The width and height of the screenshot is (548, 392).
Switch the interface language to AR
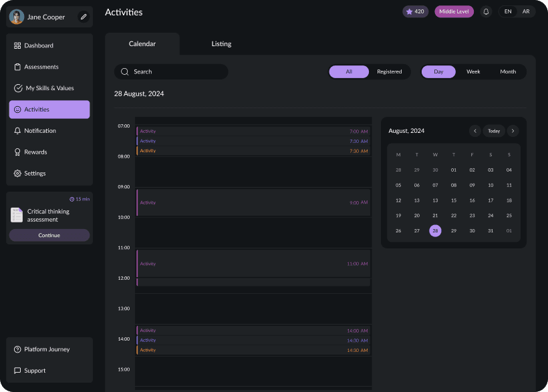tap(526, 11)
